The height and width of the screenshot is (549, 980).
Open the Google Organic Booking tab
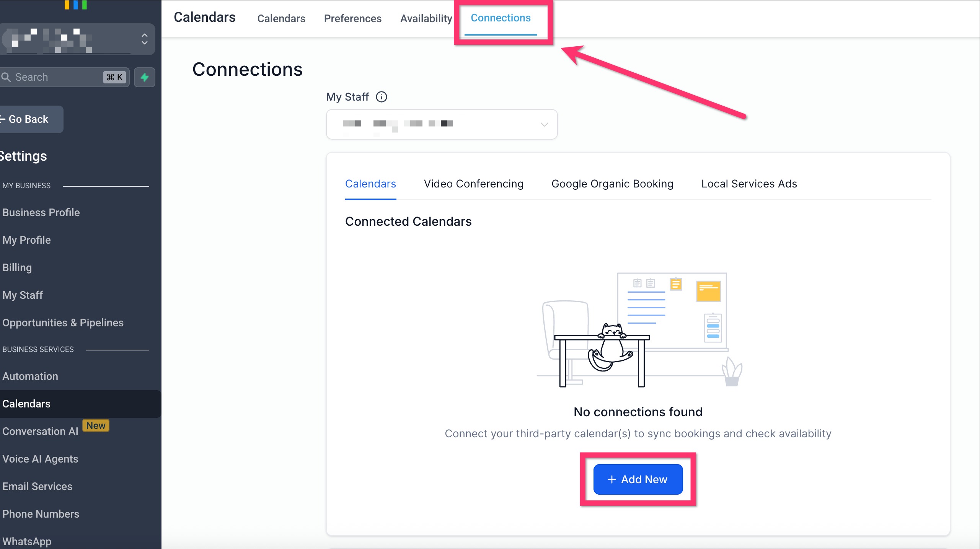(x=612, y=184)
